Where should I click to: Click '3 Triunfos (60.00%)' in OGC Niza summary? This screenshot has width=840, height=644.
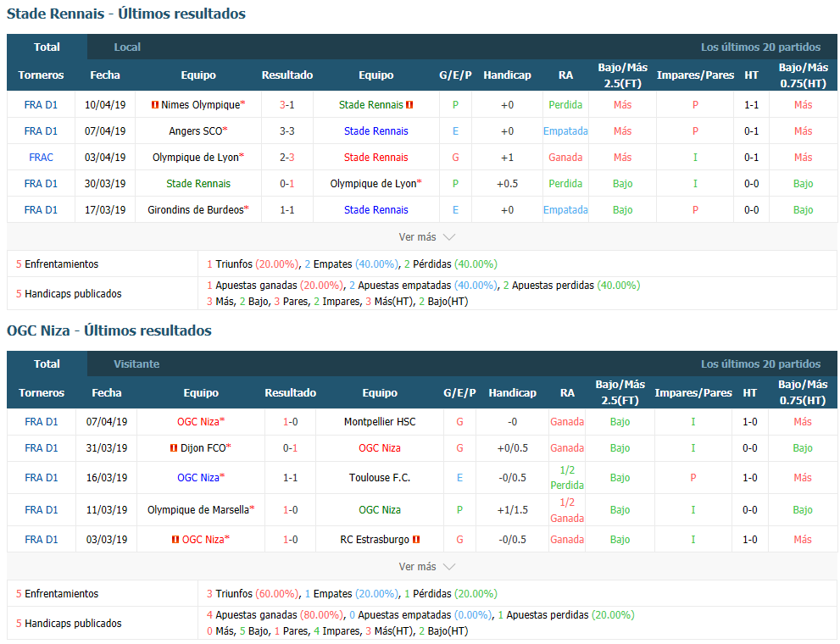[253, 594]
